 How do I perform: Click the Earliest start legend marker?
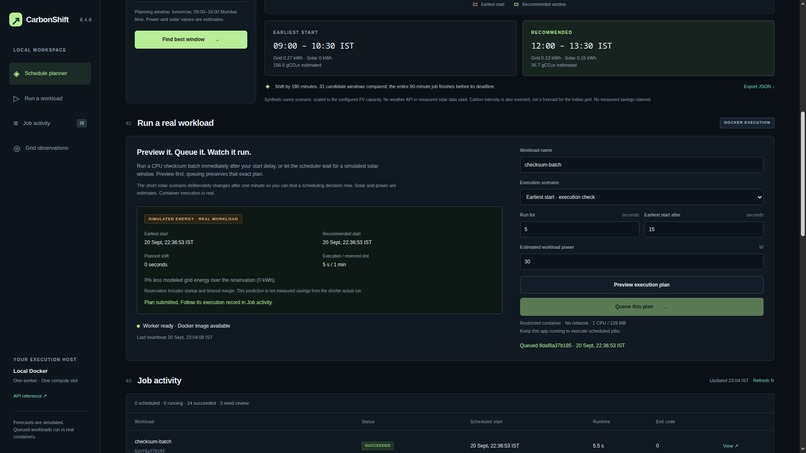pos(475,4)
